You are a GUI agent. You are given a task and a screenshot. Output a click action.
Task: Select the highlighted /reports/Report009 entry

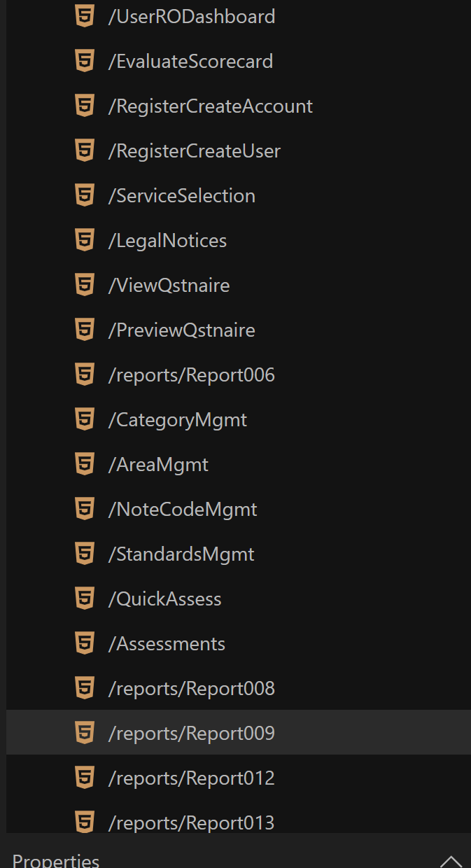191,734
